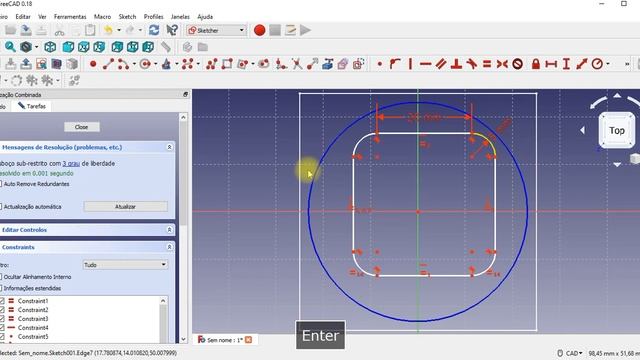Open the Sketcher workbench dropdown
Viewport: 640px width, 360px height.
coord(216,30)
